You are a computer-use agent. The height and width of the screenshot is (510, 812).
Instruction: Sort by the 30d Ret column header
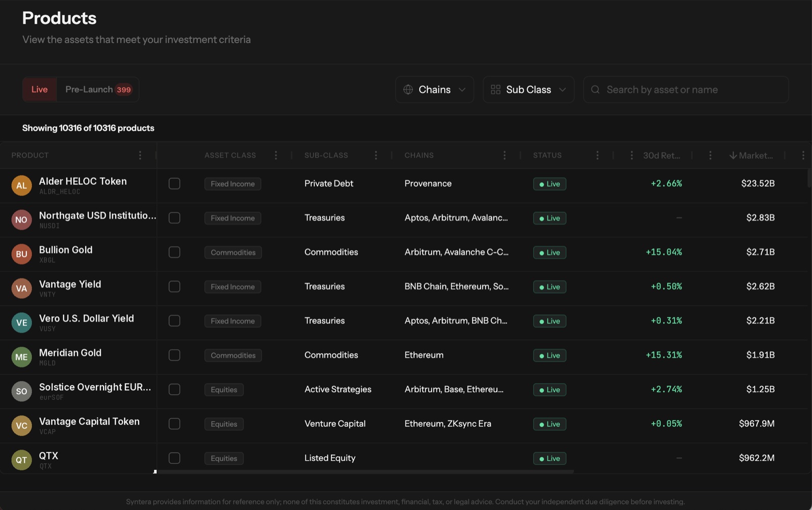point(661,155)
